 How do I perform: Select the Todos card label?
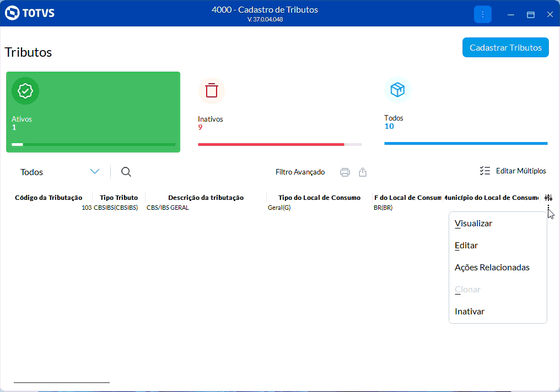point(394,118)
